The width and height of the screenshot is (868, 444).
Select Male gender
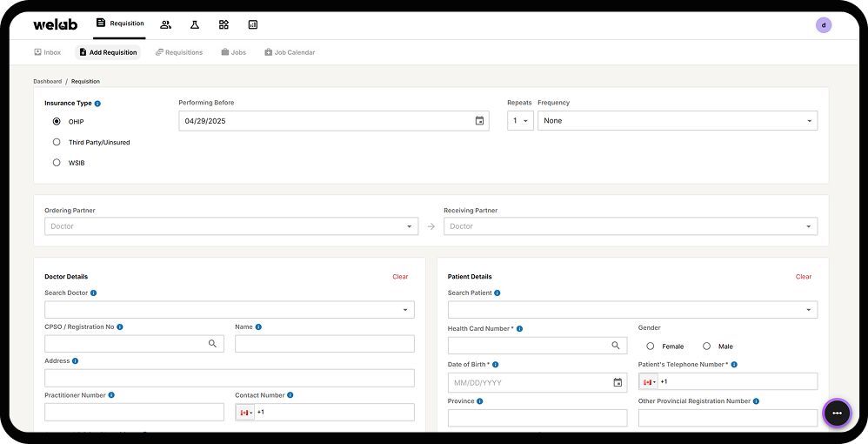[x=706, y=346]
